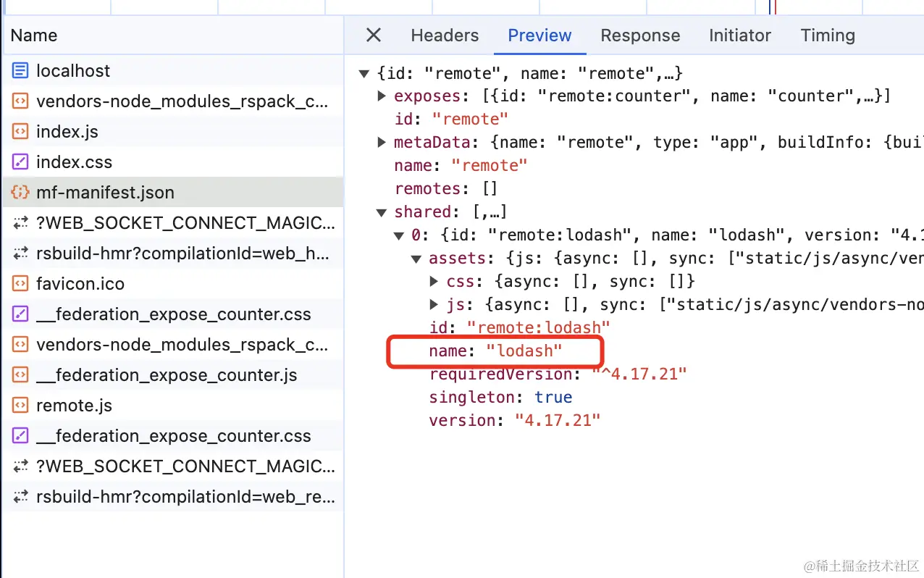
Task: Click the websocket icon beside rsbuild-hmr?compilationId=web_re…
Action: (x=20, y=497)
